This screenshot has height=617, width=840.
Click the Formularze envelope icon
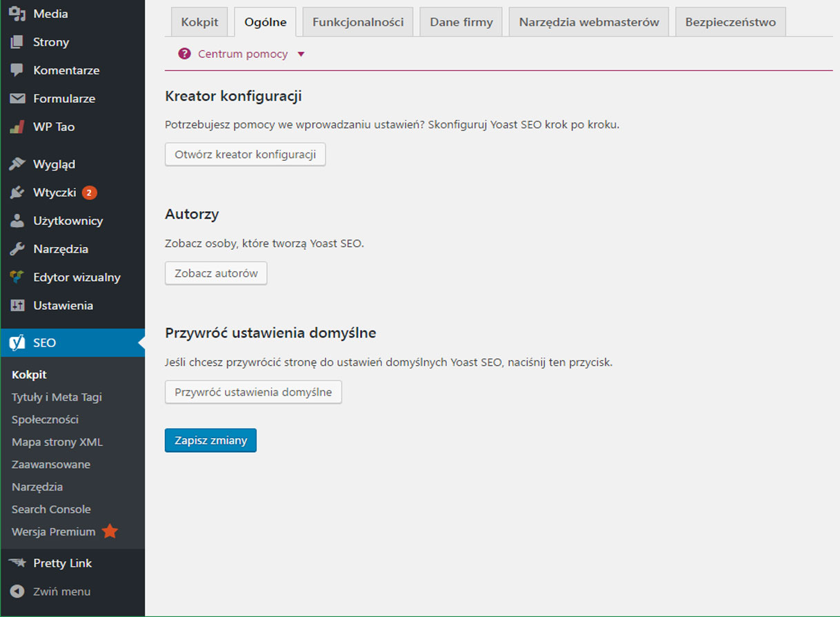17,99
